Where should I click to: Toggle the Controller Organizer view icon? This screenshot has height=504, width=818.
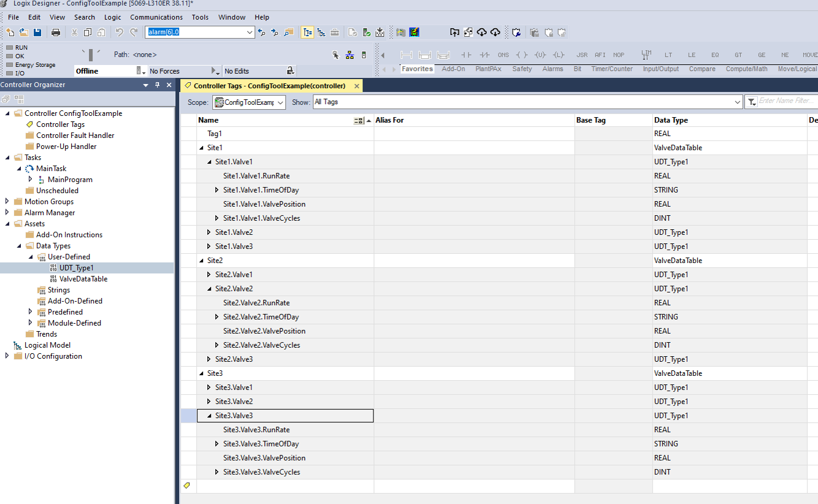307,32
